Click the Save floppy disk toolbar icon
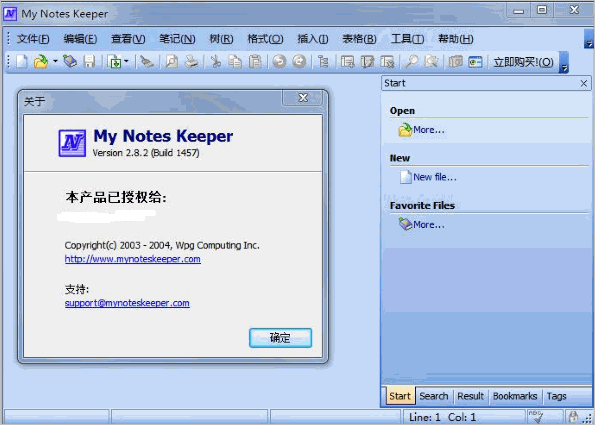The image size is (595, 425). coord(90,61)
